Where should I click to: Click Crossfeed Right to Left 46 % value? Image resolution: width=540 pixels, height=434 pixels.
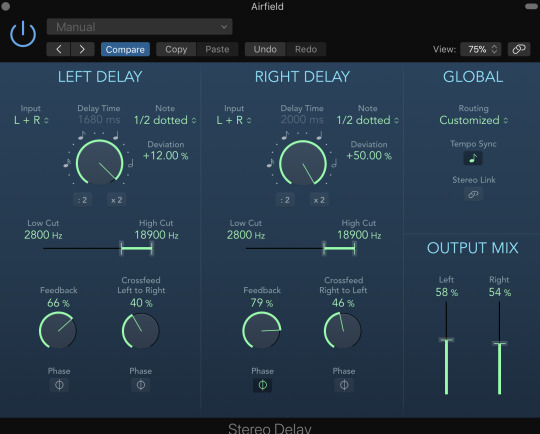343,303
